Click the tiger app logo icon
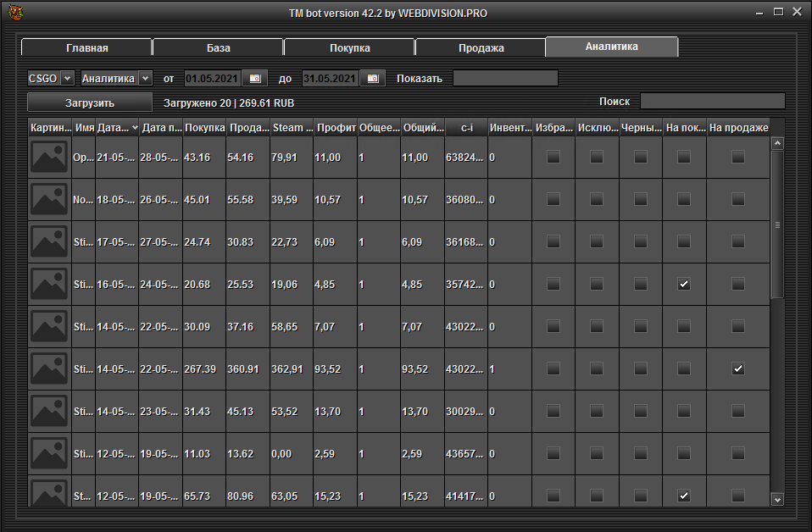The height and width of the screenshot is (532, 812). click(15, 13)
